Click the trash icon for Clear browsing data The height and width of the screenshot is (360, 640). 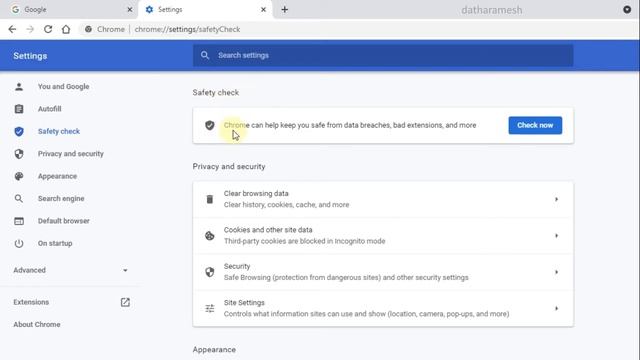click(x=209, y=199)
